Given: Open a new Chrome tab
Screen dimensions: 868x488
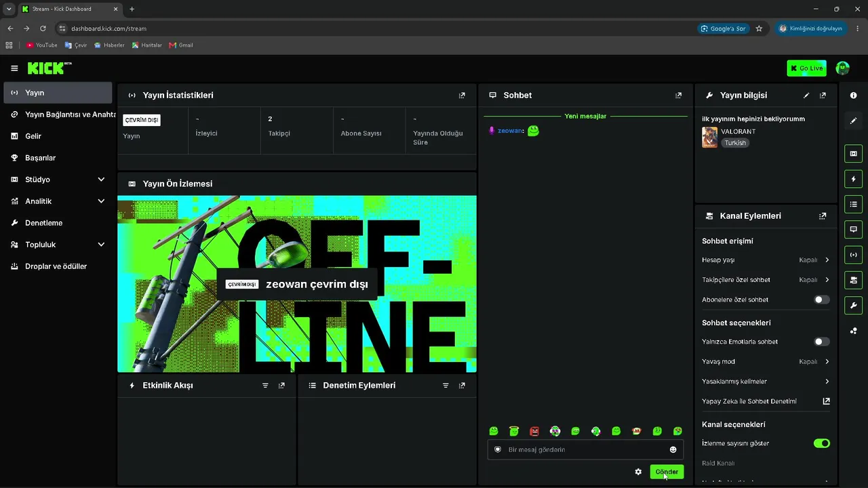Looking at the screenshot, I should point(132,9).
